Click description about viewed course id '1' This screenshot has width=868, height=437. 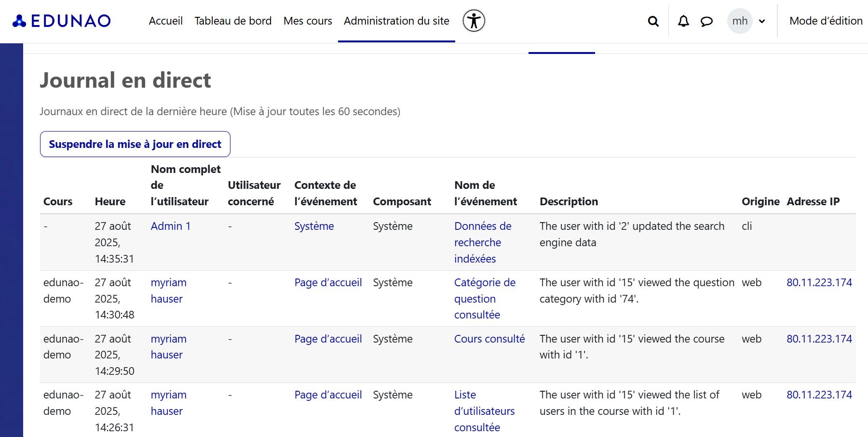632,347
